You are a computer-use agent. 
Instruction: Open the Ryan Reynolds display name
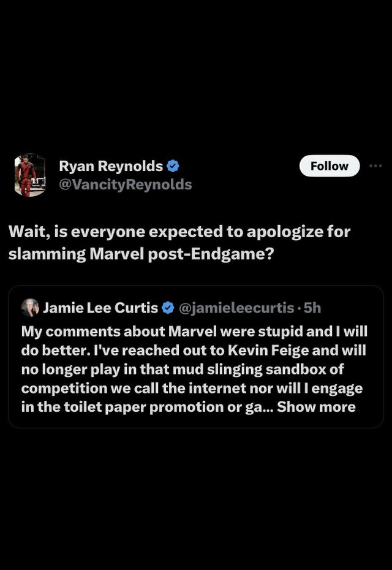point(111,166)
